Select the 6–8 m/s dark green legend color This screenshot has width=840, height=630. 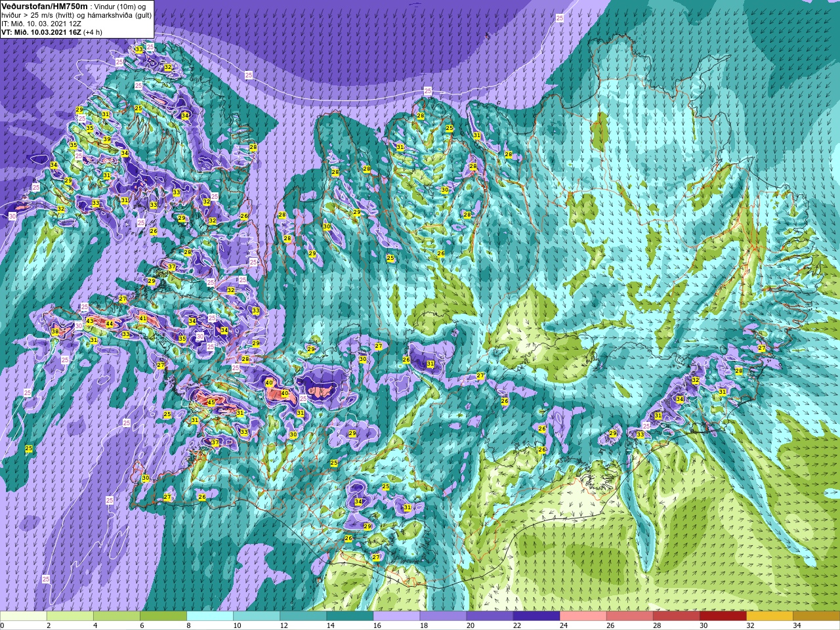tap(163, 616)
